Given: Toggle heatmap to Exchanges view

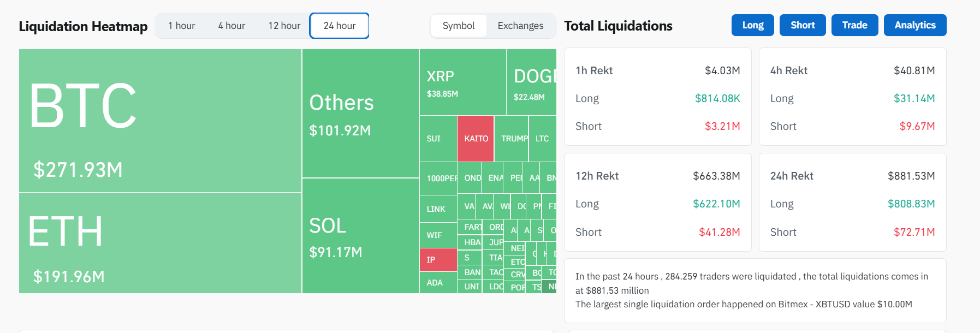Looking at the screenshot, I should (x=520, y=26).
